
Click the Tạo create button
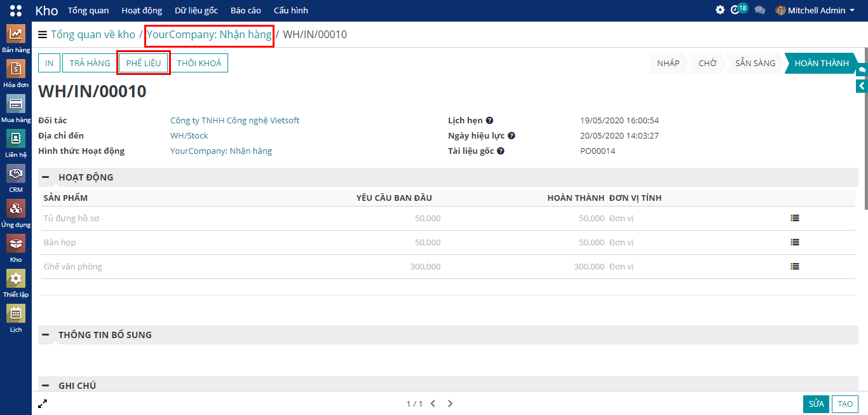(845, 404)
